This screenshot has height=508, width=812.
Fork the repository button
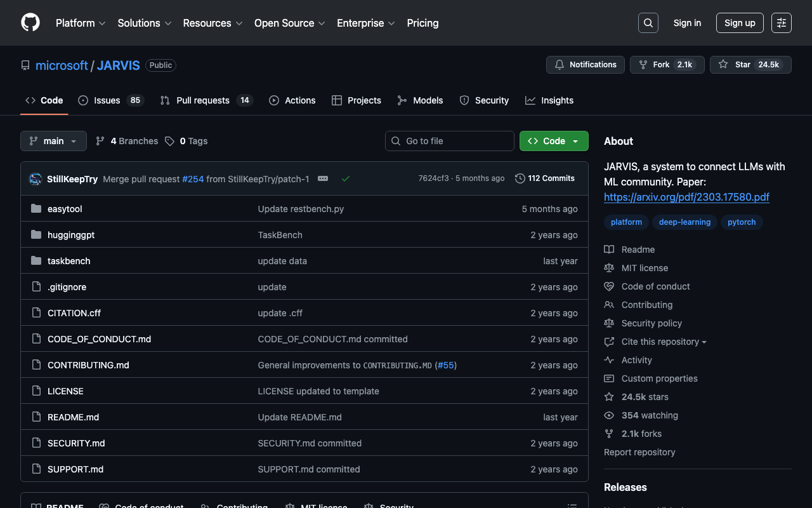(667, 65)
